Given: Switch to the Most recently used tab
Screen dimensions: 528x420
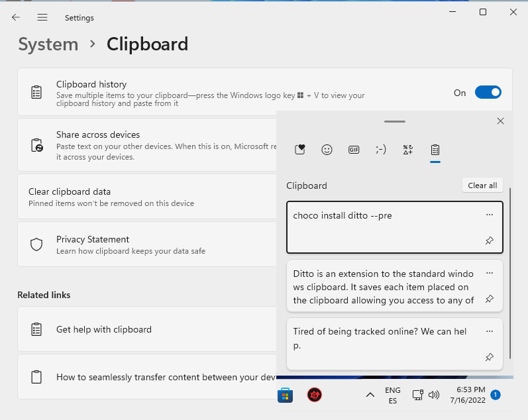Looking at the screenshot, I should [x=299, y=150].
